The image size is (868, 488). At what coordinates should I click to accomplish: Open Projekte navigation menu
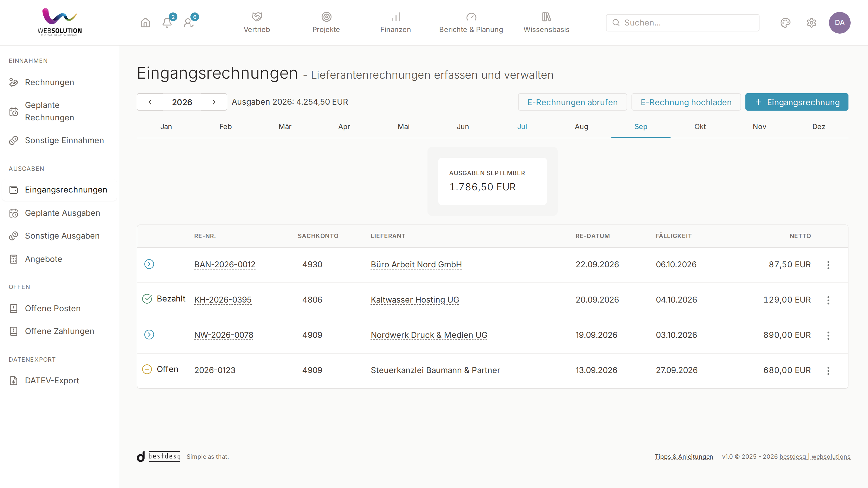click(326, 23)
